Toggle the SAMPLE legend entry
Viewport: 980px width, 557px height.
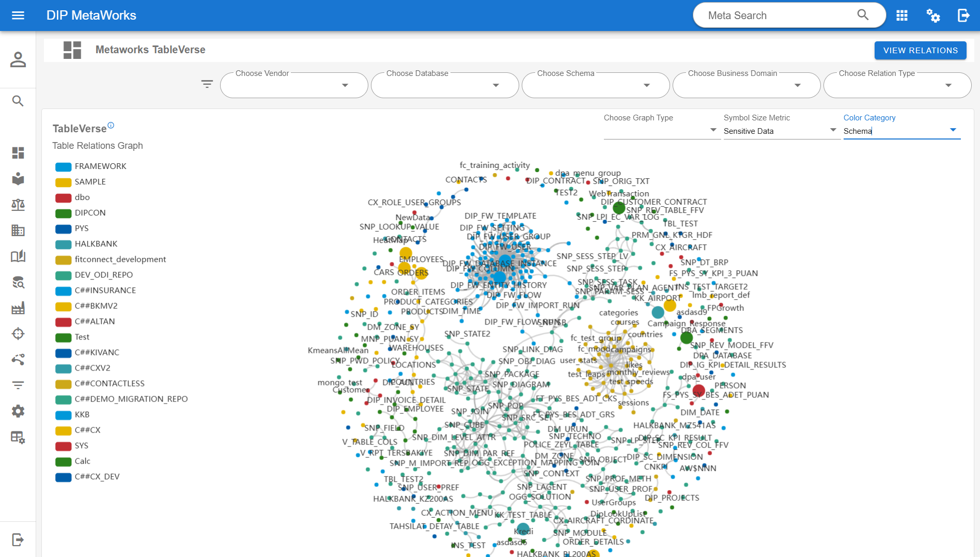tap(81, 182)
